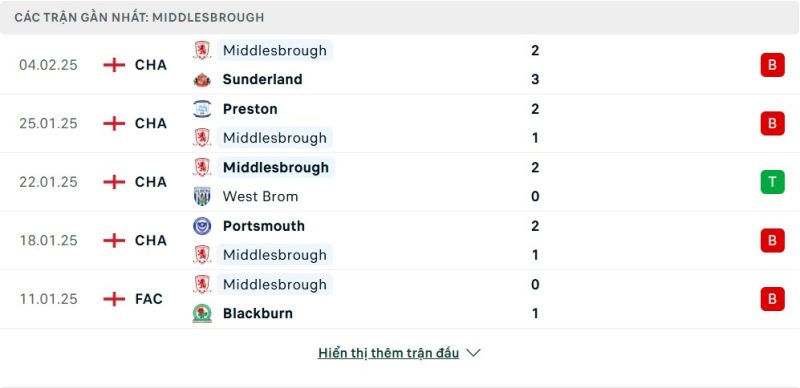
Task: Click the Portsmouth club crest icon
Action: point(202,226)
